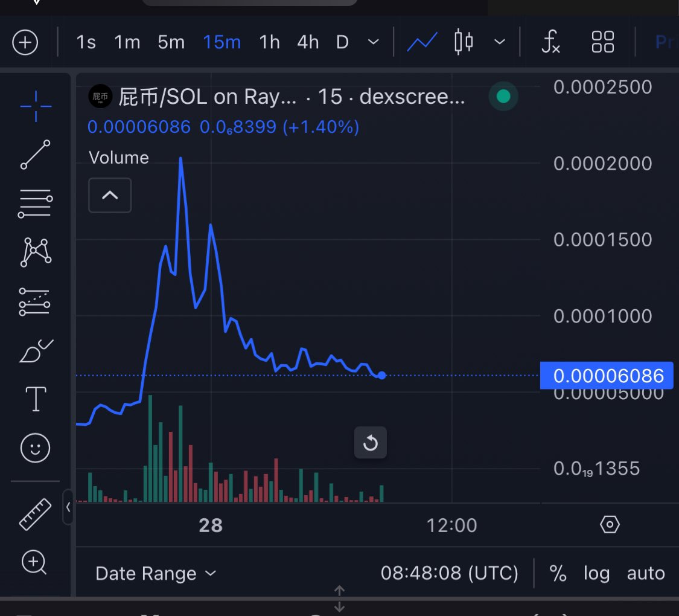Select the text annotation tool
The width and height of the screenshot is (679, 616).
pos(34,399)
